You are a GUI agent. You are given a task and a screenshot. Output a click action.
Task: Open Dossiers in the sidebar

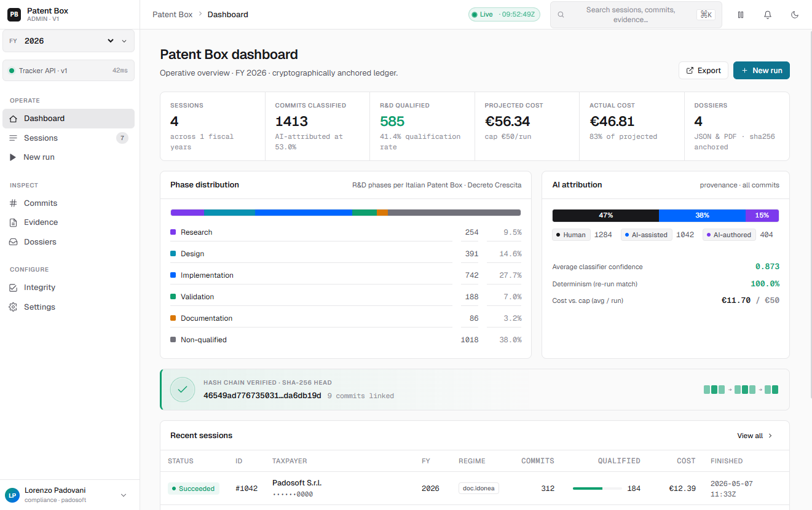(x=69, y=242)
